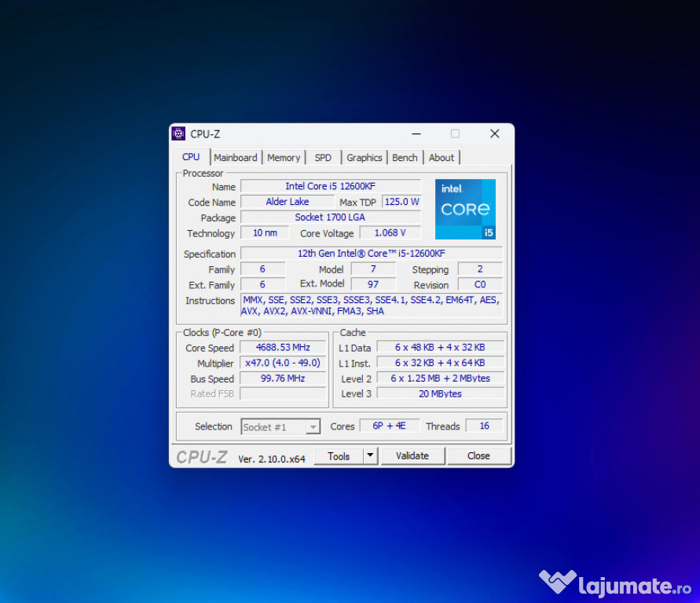The height and width of the screenshot is (603, 700).
Task: Open the Tools dropdown arrow menu
Action: (x=370, y=456)
